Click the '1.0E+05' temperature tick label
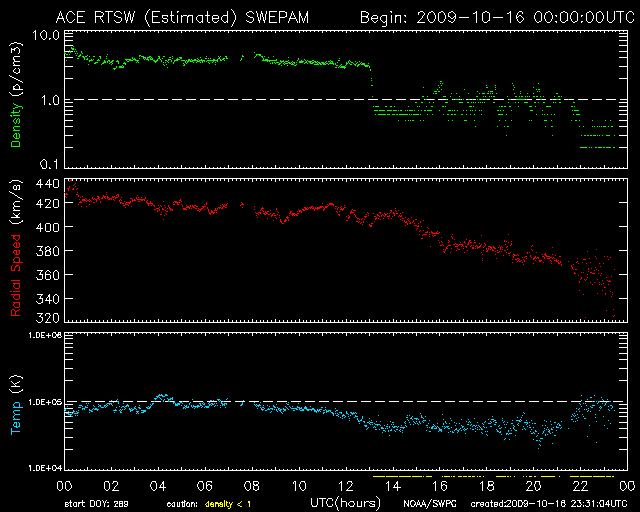 click(45, 402)
